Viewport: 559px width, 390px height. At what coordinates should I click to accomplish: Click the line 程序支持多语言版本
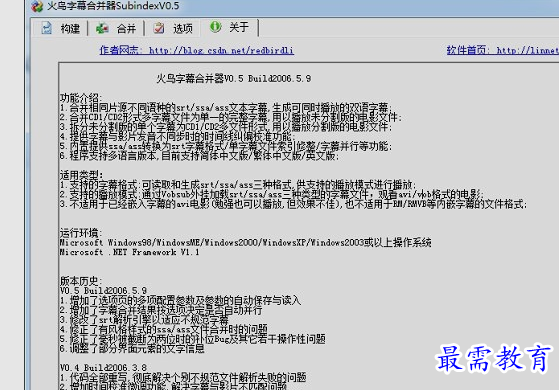[x=199, y=156]
